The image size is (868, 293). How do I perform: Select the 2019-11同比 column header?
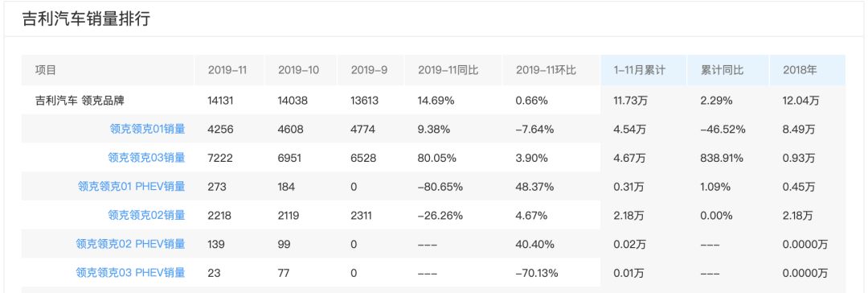click(x=448, y=71)
